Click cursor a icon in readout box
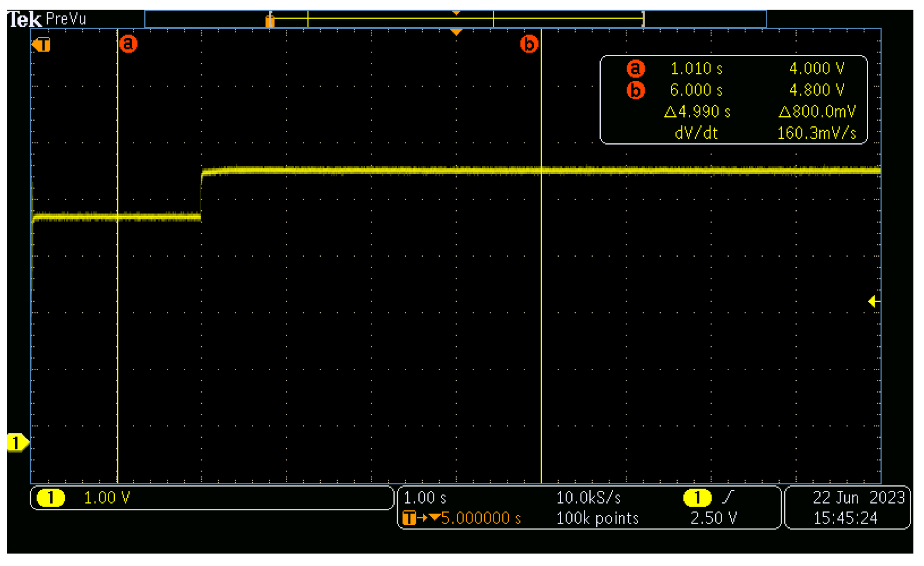Image resolution: width=924 pixels, height=566 pixels. pyautogui.click(x=635, y=69)
